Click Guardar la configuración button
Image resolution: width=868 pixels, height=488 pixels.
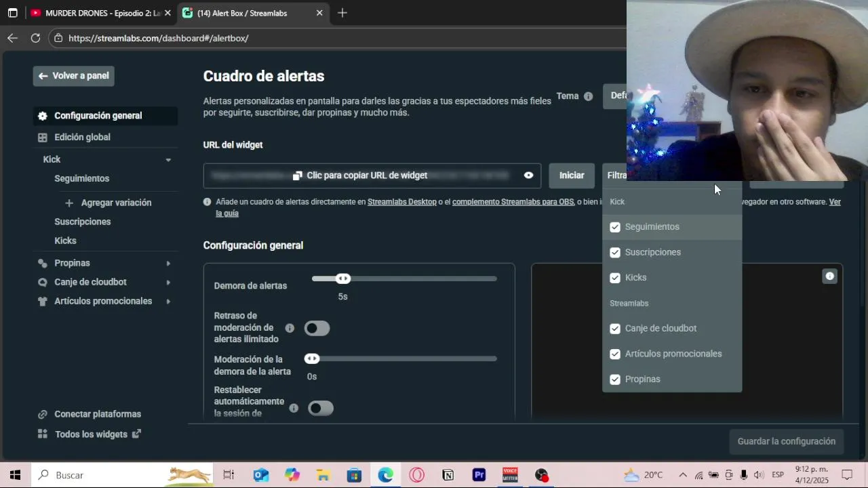click(x=787, y=441)
